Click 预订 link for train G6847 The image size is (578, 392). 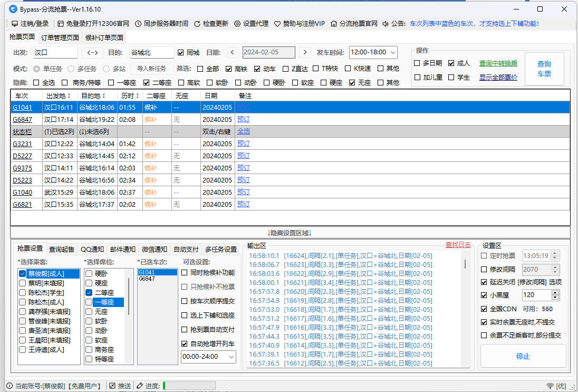[x=243, y=119]
